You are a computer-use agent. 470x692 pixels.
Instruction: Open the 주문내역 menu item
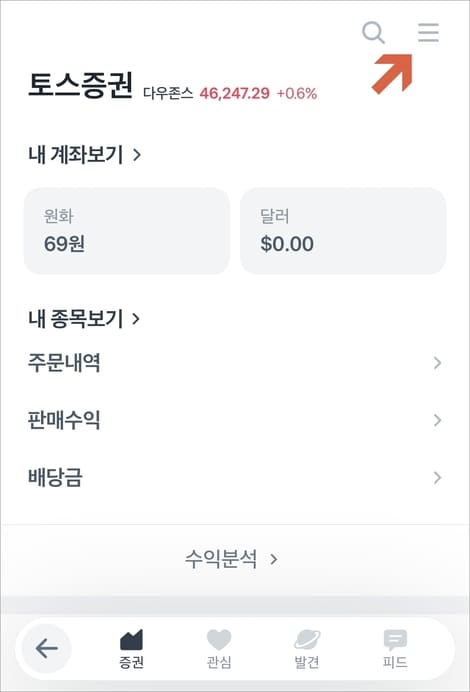(x=235, y=363)
